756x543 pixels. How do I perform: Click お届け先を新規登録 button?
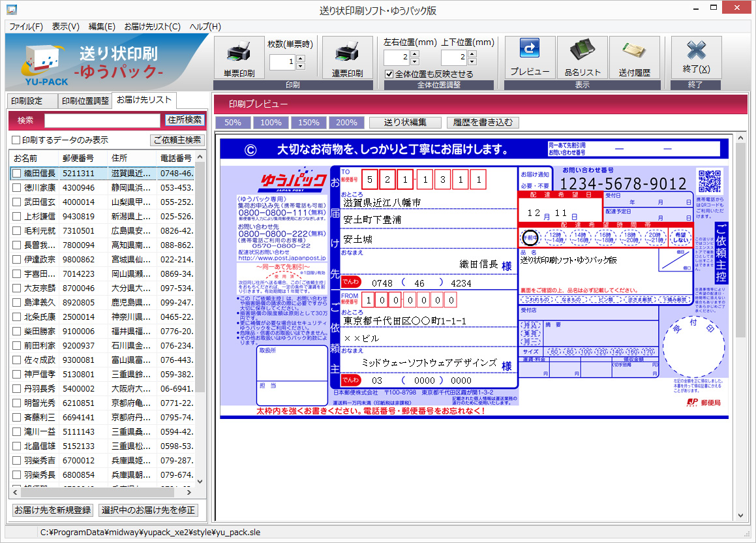(x=53, y=510)
